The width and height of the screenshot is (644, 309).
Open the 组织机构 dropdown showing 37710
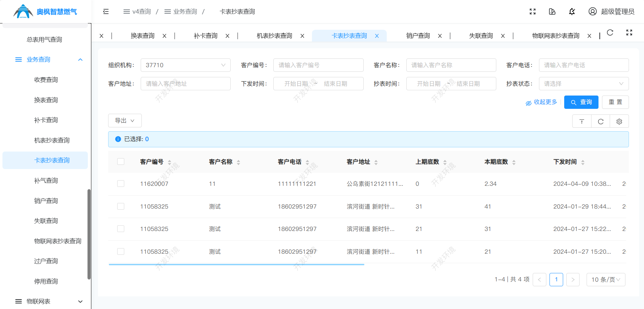tap(185, 65)
